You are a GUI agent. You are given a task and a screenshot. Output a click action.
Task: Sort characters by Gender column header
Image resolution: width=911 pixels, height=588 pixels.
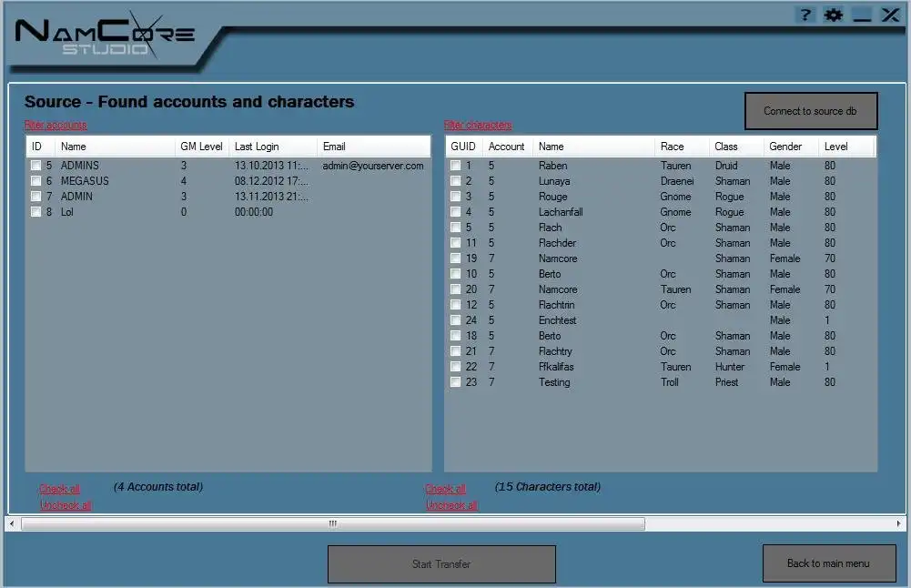point(791,147)
